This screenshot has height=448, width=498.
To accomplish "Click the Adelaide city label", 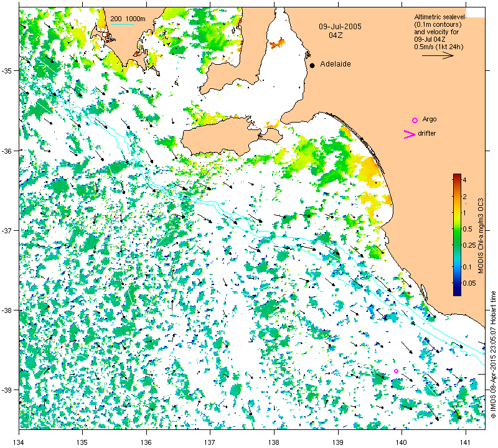I will click(336, 64).
